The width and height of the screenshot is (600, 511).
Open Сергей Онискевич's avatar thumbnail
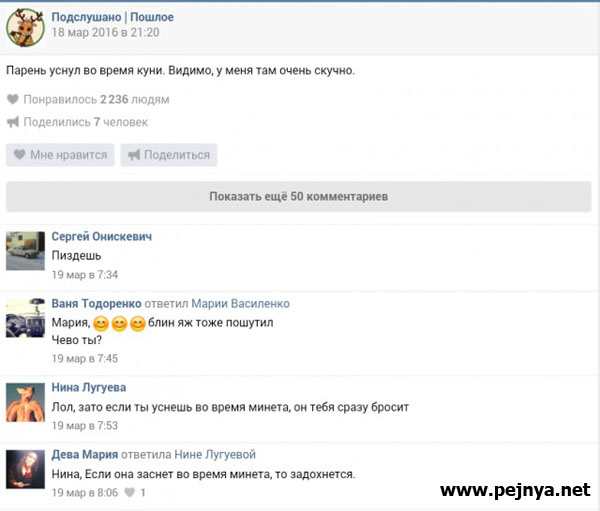(x=25, y=250)
